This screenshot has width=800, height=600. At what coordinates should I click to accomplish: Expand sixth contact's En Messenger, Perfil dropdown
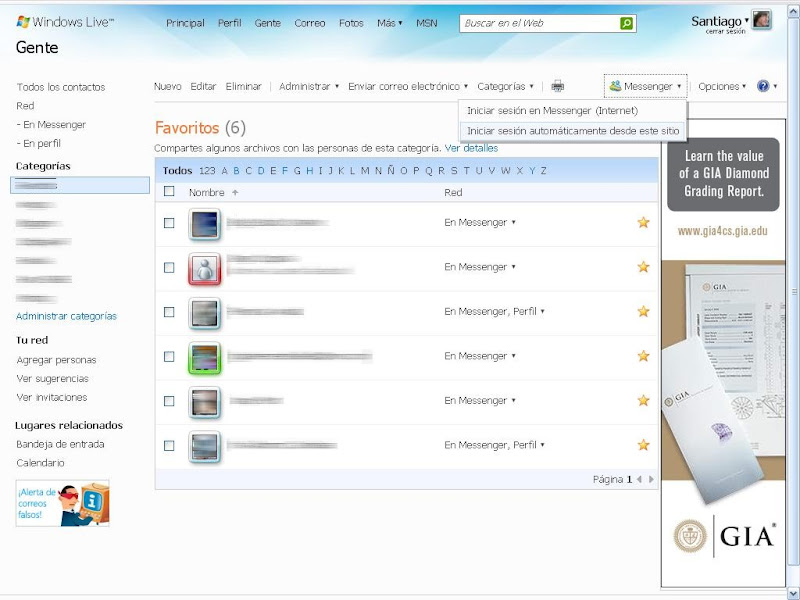pos(494,445)
